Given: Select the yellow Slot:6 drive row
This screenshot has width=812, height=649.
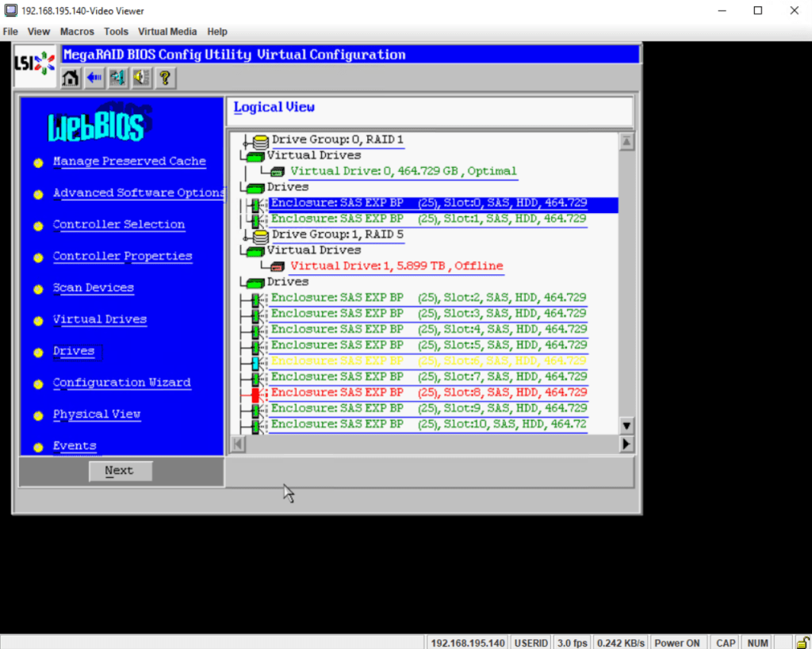Looking at the screenshot, I should 428,361.
